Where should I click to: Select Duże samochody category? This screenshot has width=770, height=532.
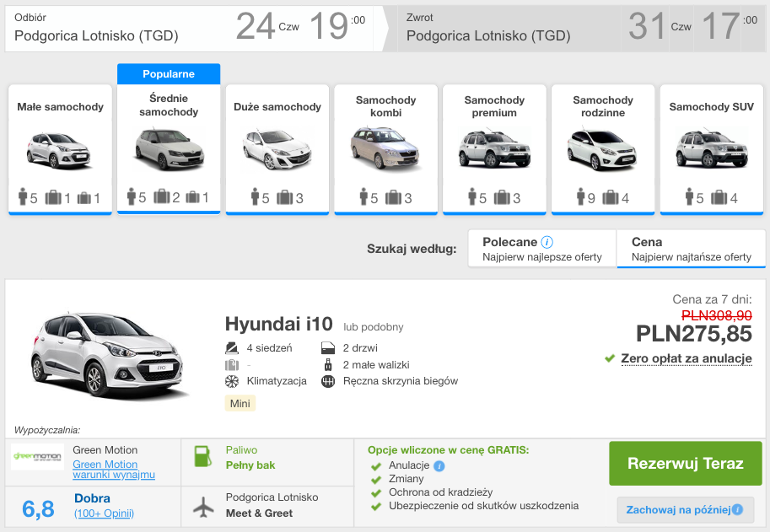[x=277, y=150]
